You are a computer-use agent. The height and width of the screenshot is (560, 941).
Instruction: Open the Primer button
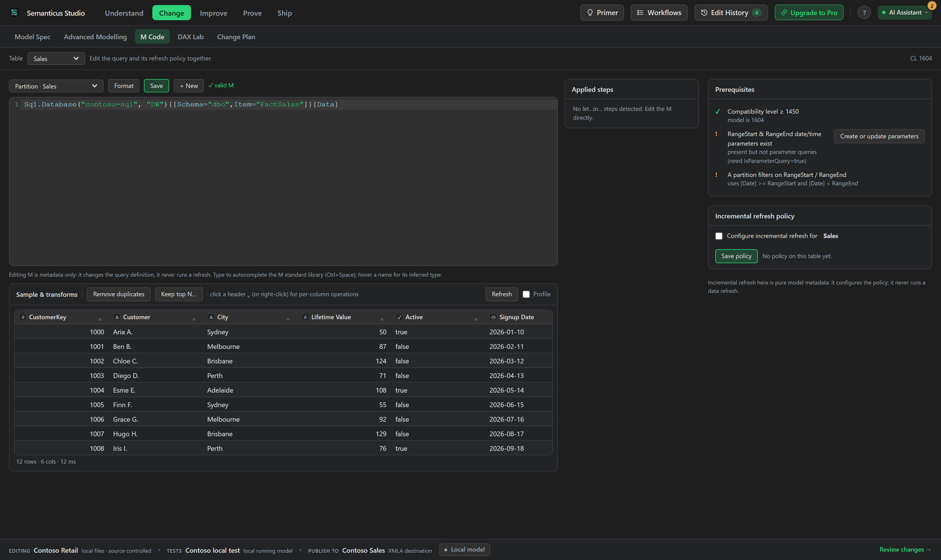pyautogui.click(x=602, y=12)
